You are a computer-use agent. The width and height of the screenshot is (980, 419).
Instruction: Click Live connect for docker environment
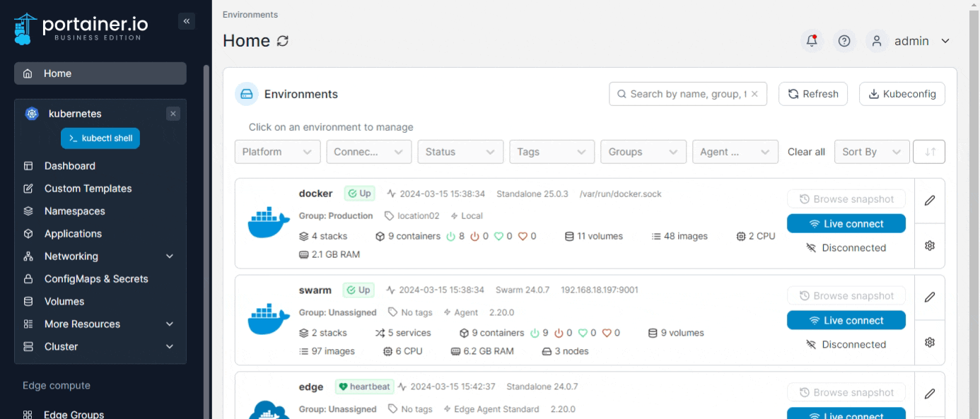[846, 224]
